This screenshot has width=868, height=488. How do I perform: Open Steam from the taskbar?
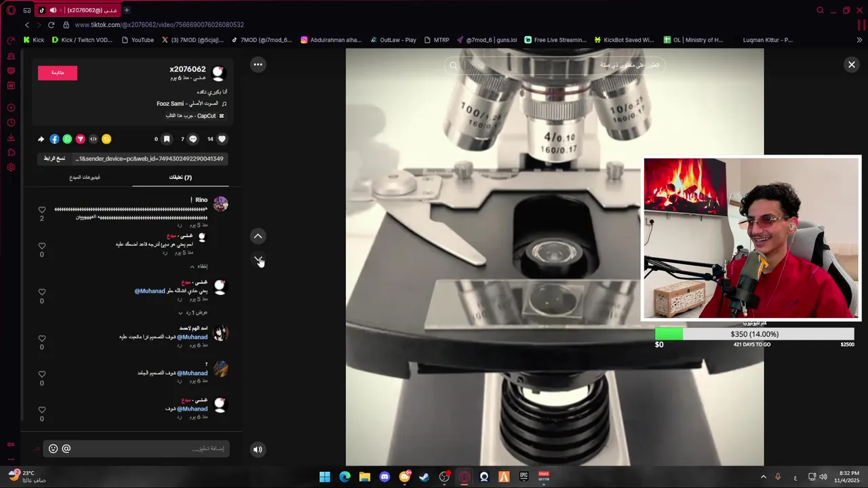[425, 477]
